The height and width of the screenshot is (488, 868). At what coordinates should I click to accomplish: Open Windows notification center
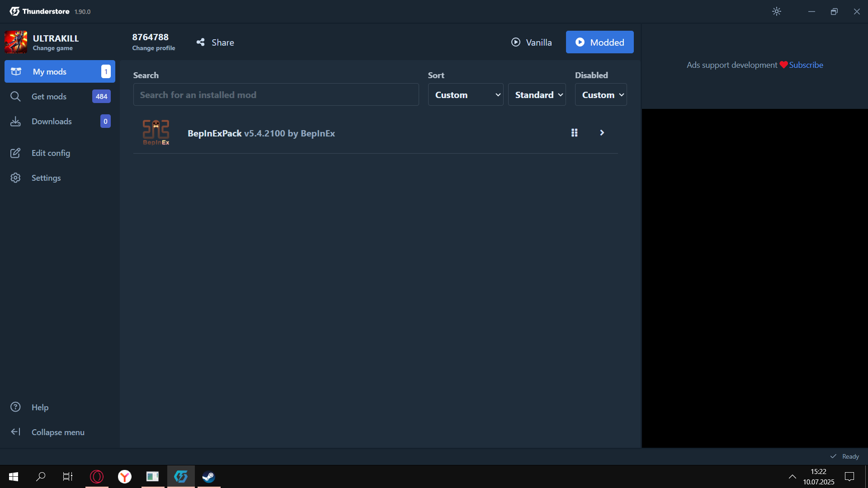click(x=849, y=477)
